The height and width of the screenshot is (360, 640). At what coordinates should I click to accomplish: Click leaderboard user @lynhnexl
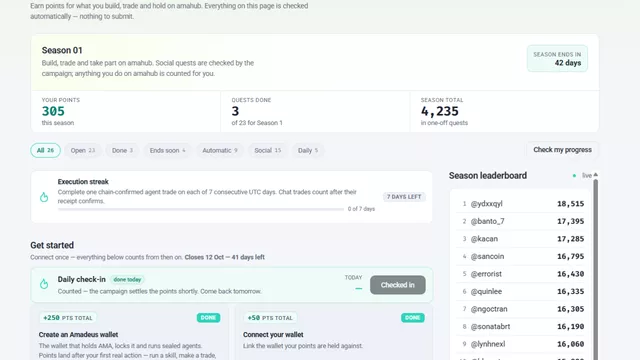point(488,344)
